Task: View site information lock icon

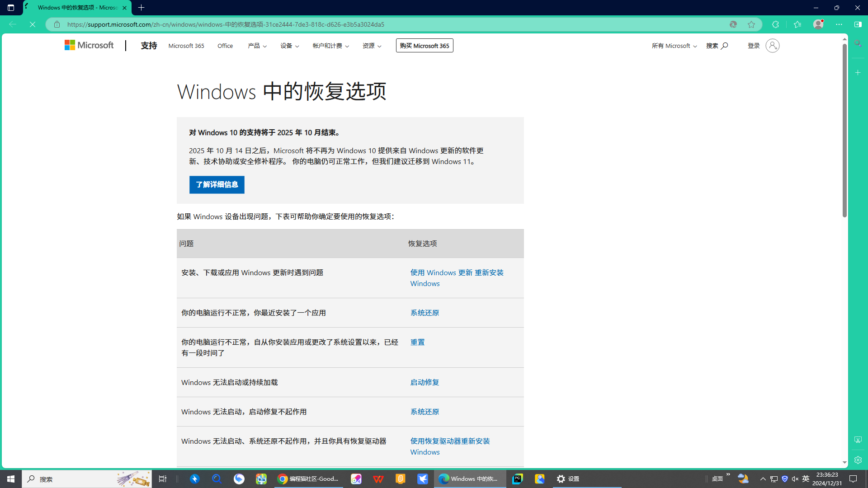Action: (x=57, y=24)
